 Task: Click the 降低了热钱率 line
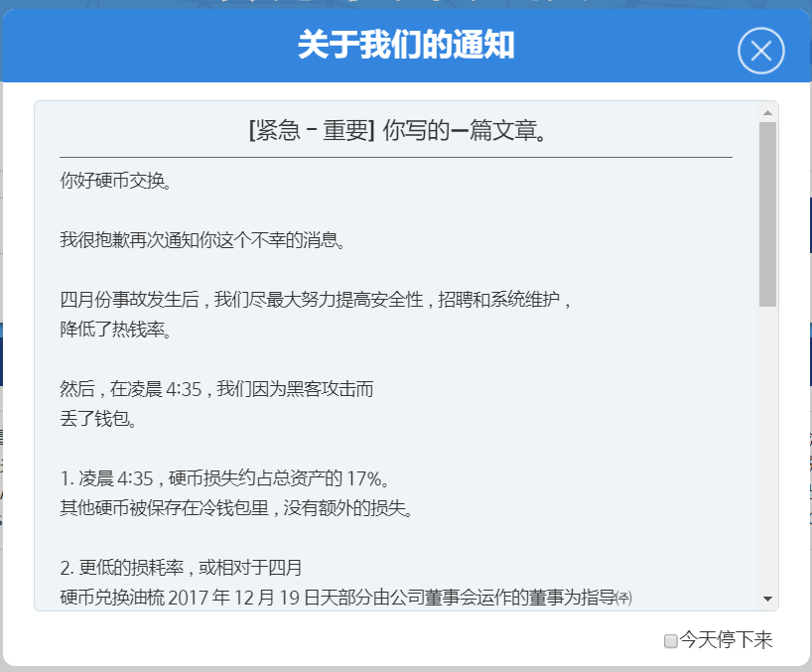pos(115,330)
